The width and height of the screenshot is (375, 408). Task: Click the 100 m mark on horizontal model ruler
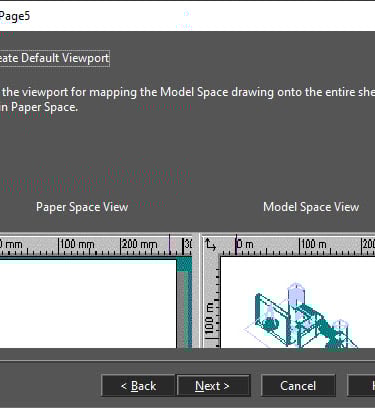[313, 244]
